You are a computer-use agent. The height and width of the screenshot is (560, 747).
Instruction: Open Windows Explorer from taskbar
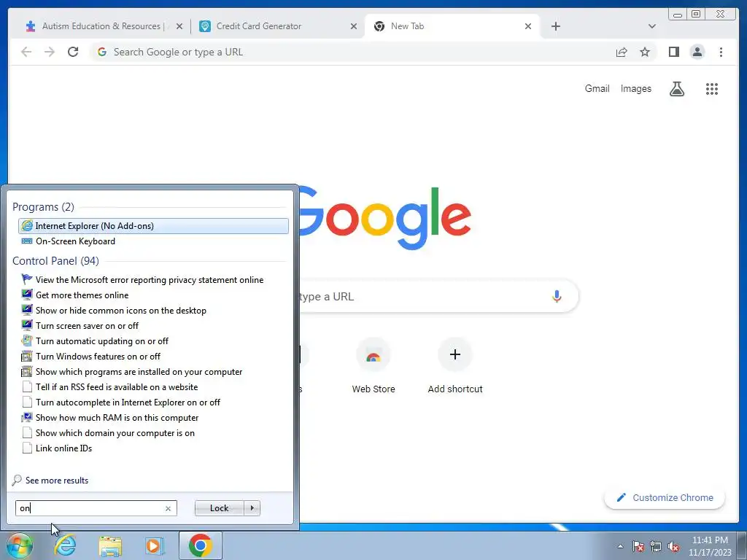110,545
